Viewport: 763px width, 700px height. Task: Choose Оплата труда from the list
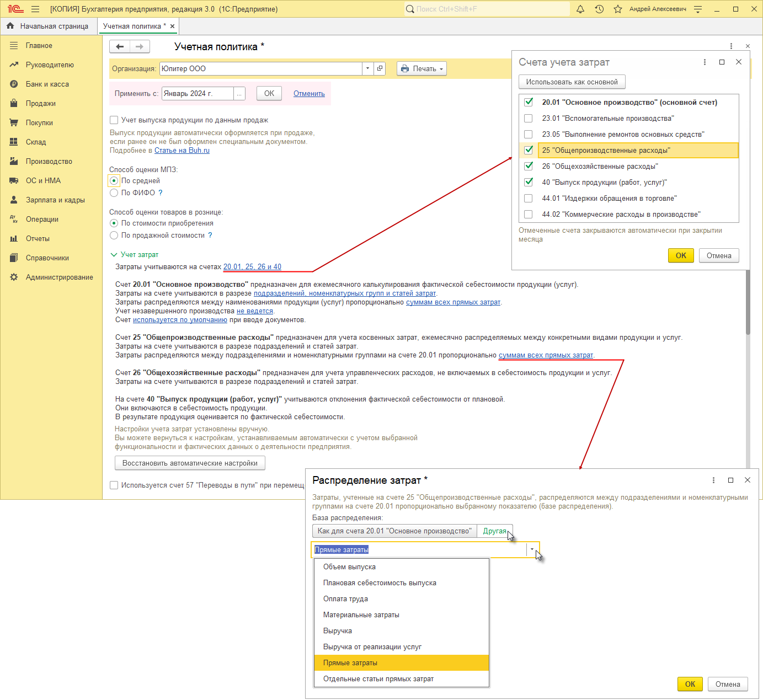click(402, 599)
